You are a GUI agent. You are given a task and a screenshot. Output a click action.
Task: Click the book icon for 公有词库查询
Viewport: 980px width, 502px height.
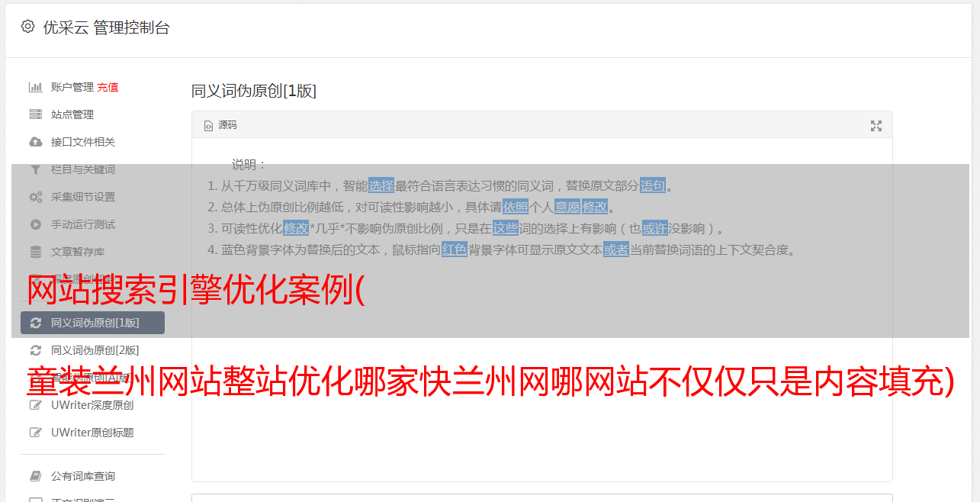(35, 476)
